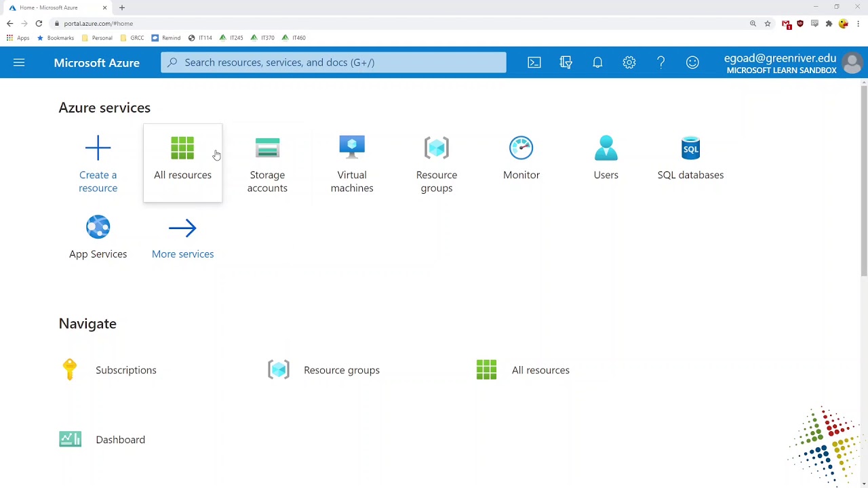868x488 pixels.
Task: Open SQL databases service
Action: coord(690,158)
